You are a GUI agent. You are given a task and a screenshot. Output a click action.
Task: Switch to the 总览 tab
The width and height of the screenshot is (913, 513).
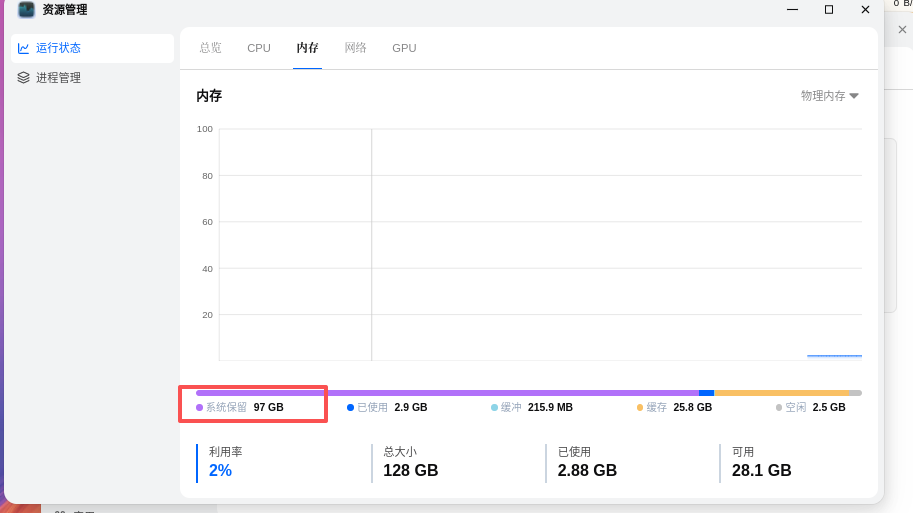coord(210,48)
